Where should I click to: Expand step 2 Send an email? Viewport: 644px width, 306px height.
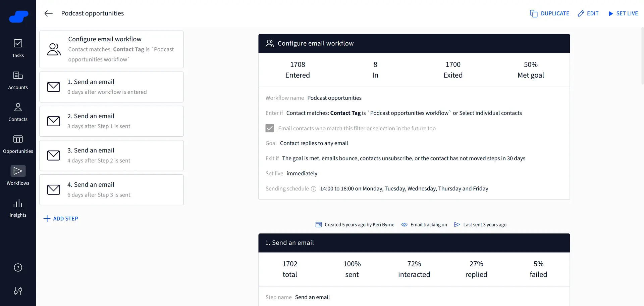pyautogui.click(x=111, y=121)
